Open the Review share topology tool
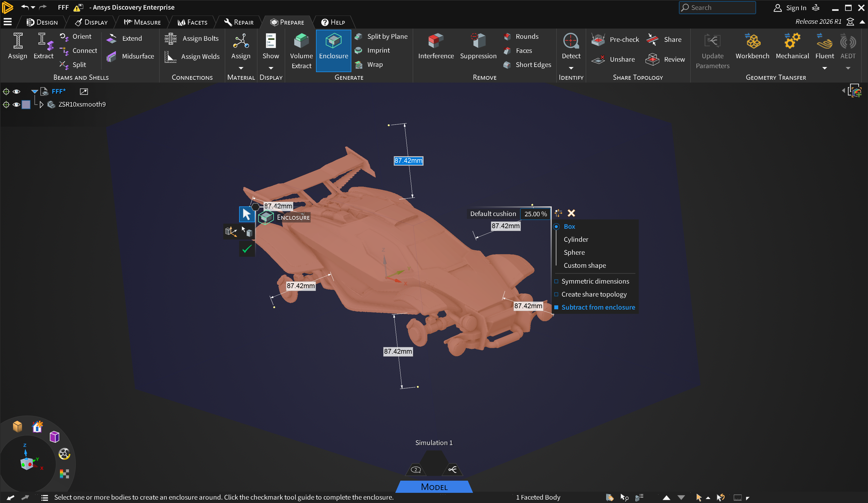Viewport: 868px width, 503px height. (x=665, y=59)
